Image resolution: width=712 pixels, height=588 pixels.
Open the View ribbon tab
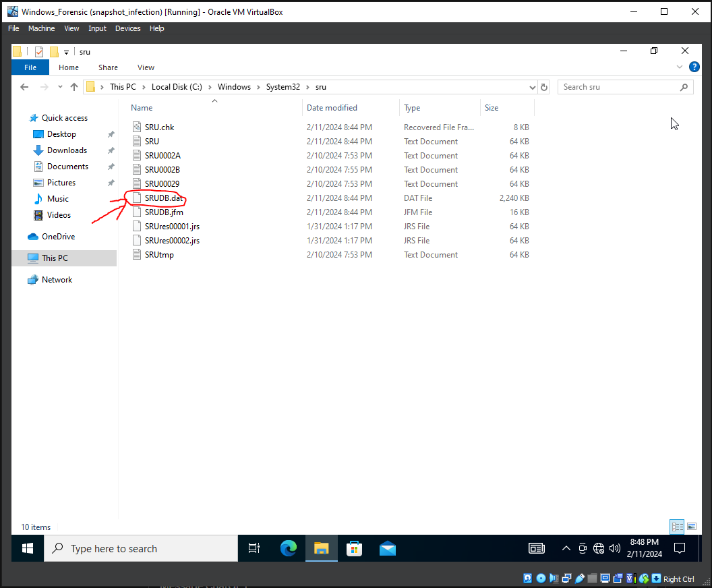[146, 67]
